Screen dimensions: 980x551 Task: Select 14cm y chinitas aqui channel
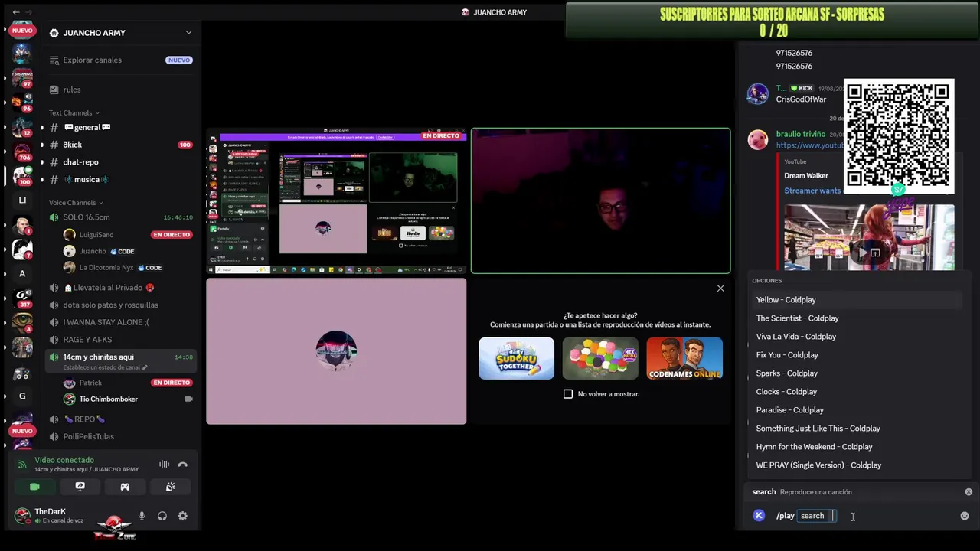click(121, 361)
